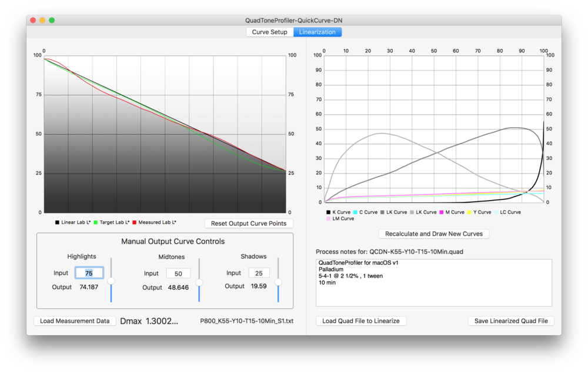The height and width of the screenshot is (373, 588).
Task: Click the LM Curve legend swatch
Action: [x=329, y=219]
